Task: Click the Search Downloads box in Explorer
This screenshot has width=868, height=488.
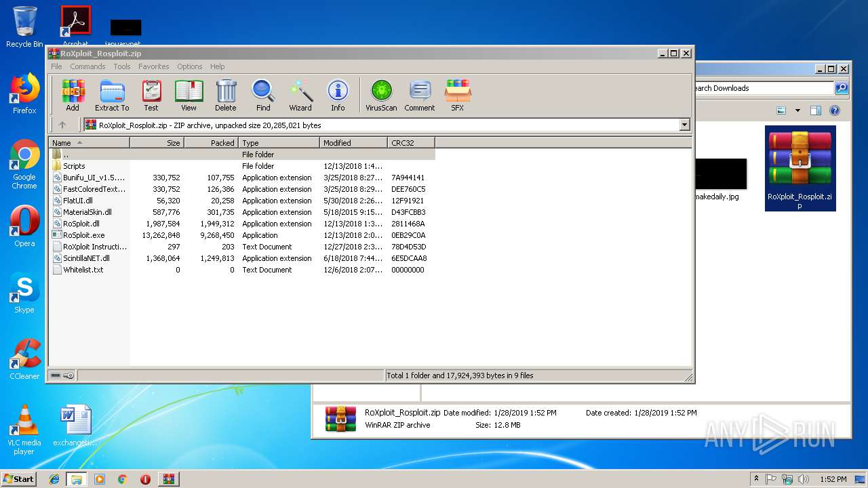Action: [x=764, y=88]
